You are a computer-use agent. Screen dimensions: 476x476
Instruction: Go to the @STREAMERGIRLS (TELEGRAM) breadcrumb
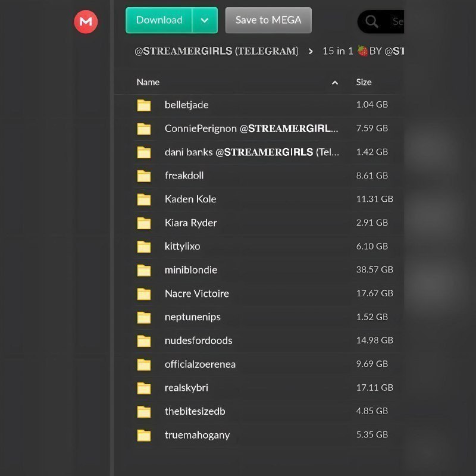[x=217, y=51]
